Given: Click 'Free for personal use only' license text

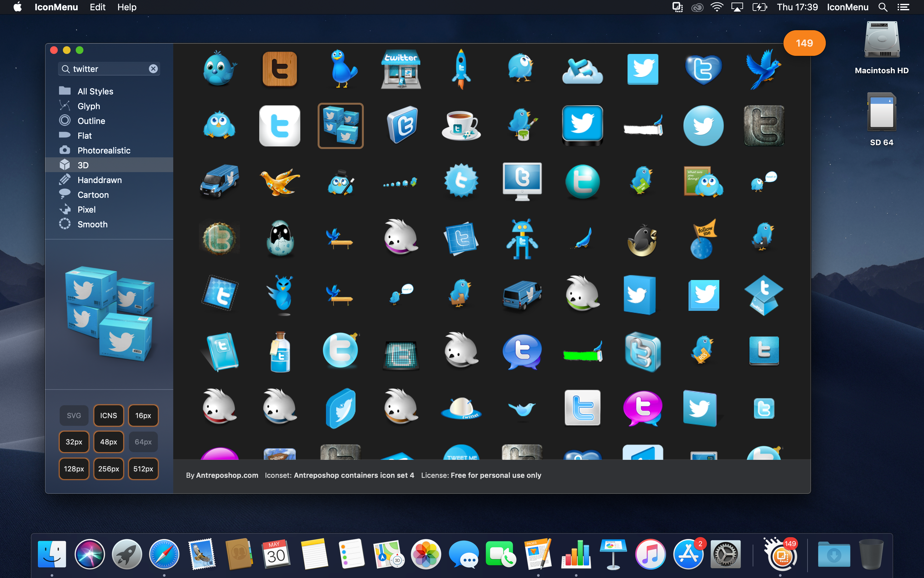Looking at the screenshot, I should 496,475.
